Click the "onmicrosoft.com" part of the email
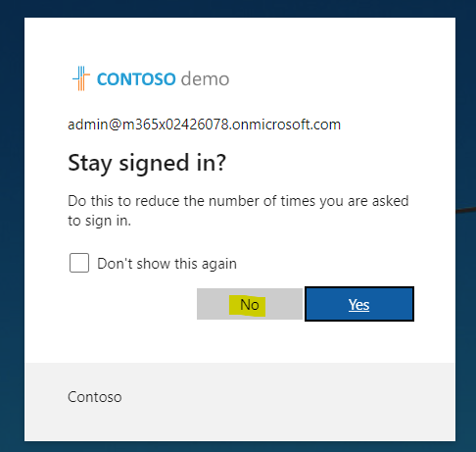The image size is (476, 452). (x=286, y=125)
